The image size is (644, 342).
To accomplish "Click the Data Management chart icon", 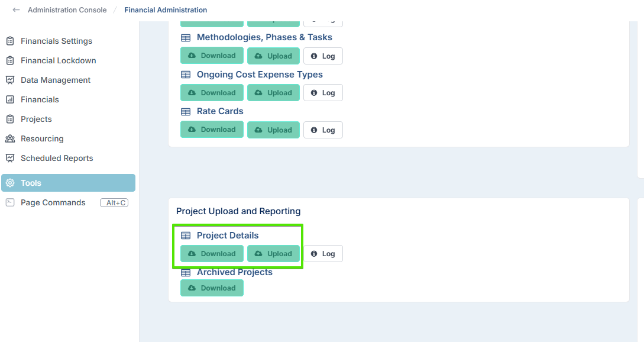I will tap(10, 80).
